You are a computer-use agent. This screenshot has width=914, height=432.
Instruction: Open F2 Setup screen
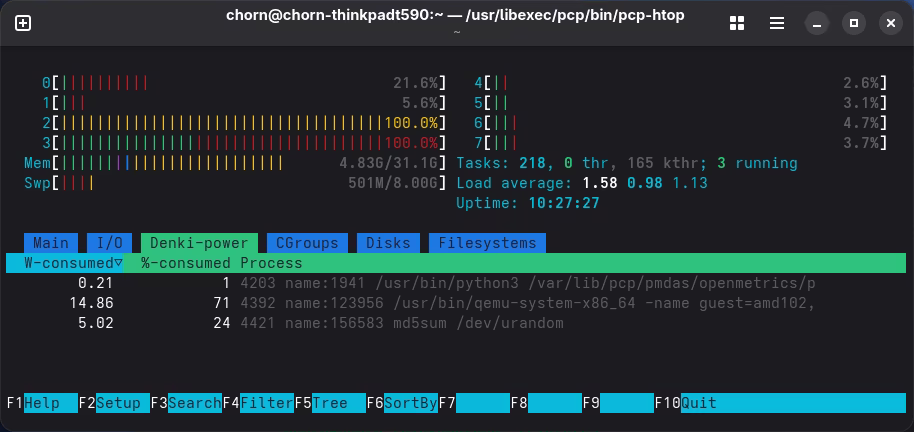click(114, 403)
